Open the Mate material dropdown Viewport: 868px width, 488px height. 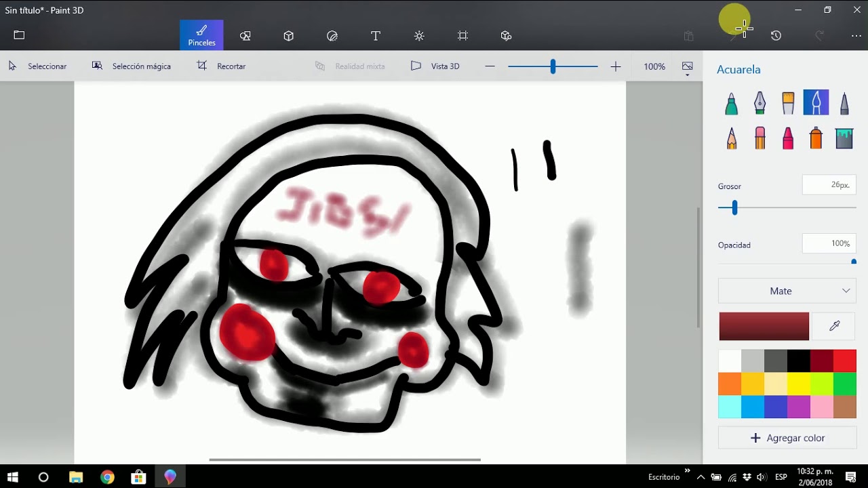[x=787, y=291]
